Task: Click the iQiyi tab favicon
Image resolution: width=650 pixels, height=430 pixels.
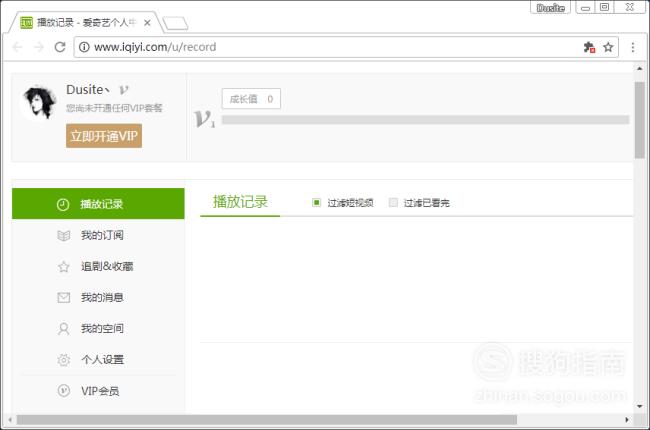Action: click(27, 23)
